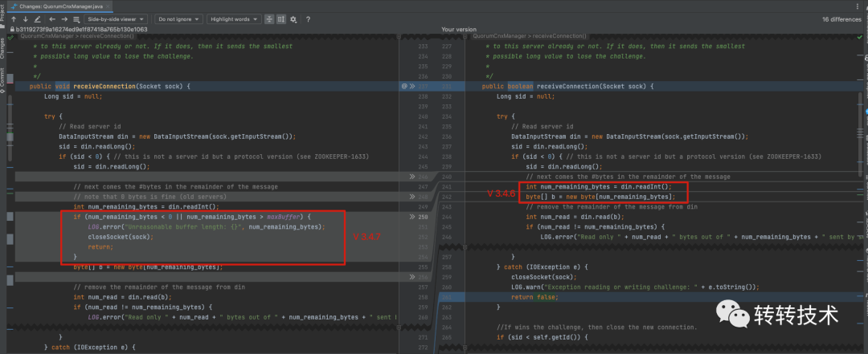The height and width of the screenshot is (354, 868).
Task: Click the forward navigation right arrow
Action: [x=64, y=18]
